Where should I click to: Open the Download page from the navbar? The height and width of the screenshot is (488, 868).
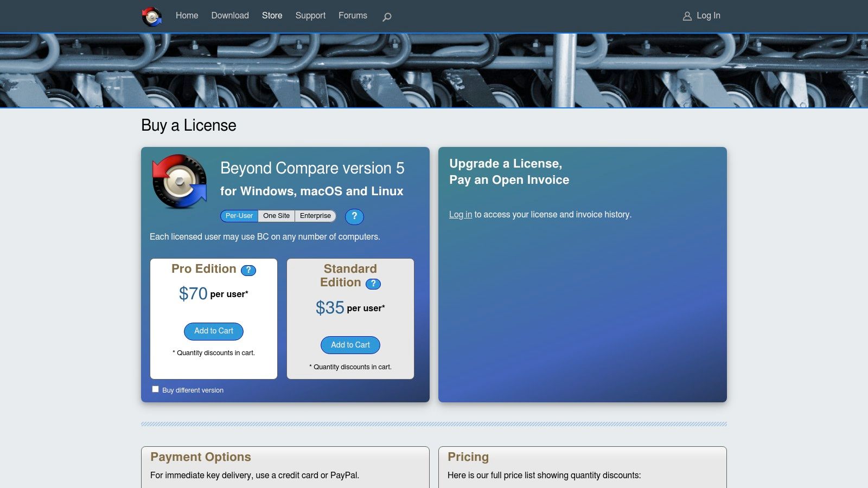(230, 16)
